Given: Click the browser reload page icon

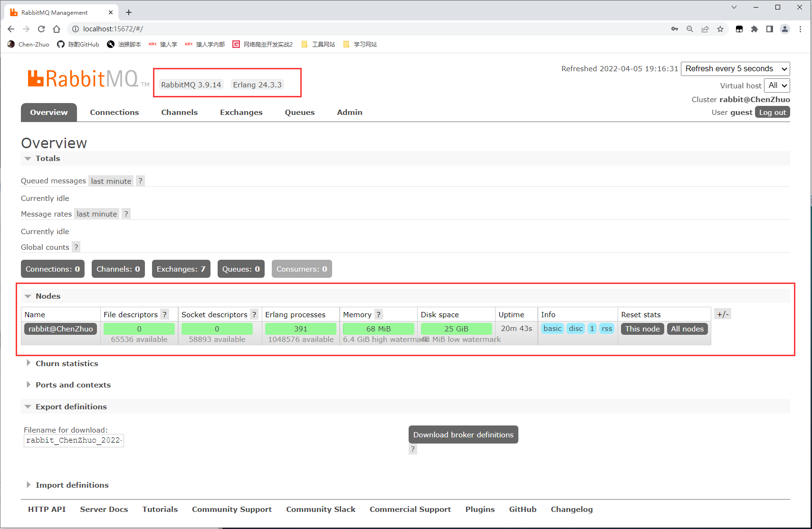Looking at the screenshot, I should (x=41, y=29).
